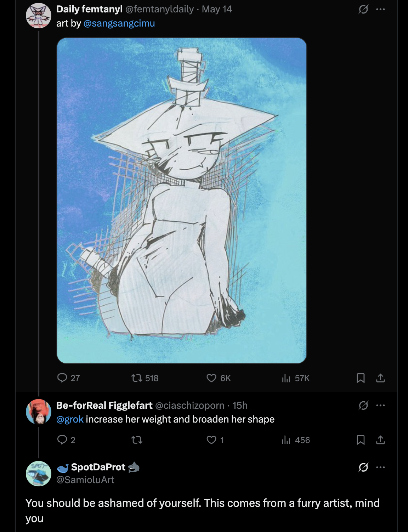Screen dimensions: 408x532
Task: Bookmark the Daily femtanyl post
Action: pyautogui.click(x=361, y=378)
